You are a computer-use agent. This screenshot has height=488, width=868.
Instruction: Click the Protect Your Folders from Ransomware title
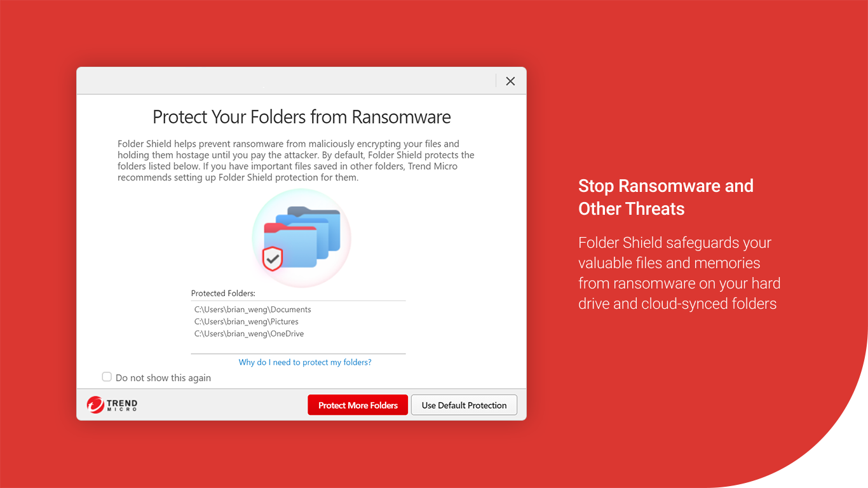[301, 117]
